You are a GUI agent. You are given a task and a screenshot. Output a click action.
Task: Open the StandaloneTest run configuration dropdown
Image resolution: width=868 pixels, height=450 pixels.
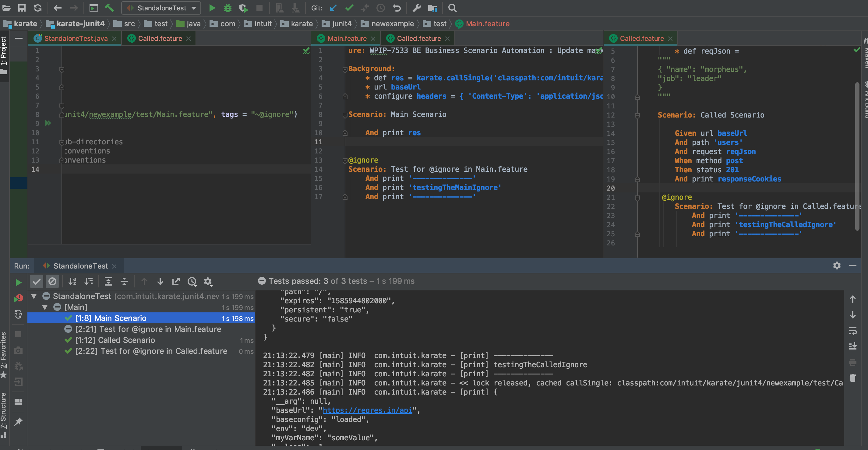[x=161, y=8]
